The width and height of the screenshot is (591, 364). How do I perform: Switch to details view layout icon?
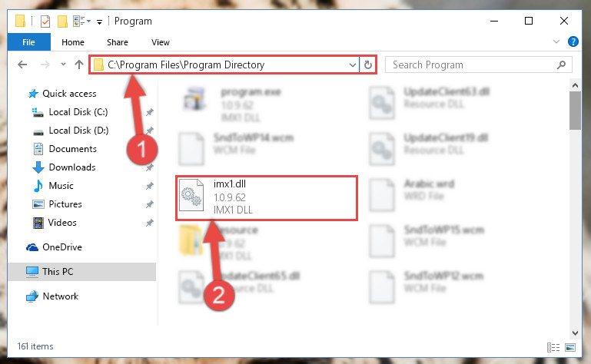click(553, 347)
